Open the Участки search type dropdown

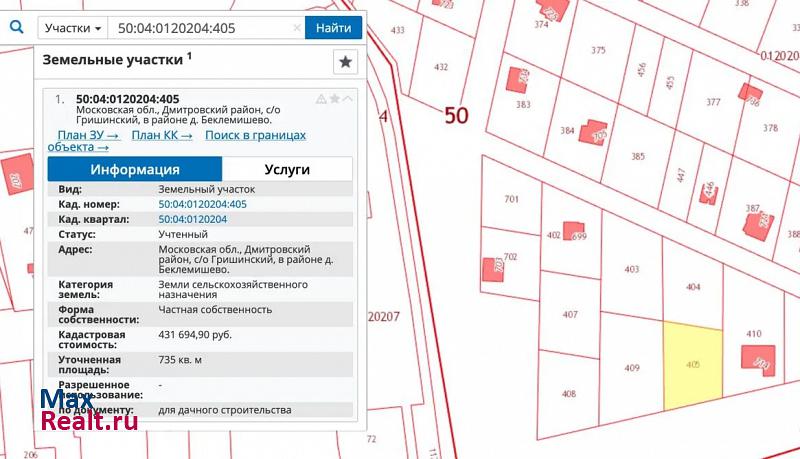[x=73, y=28]
